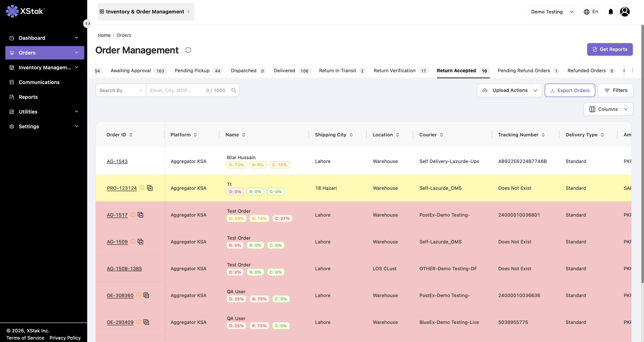The width and height of the screenshot is (644, 342).
Task: Click the copy icon next to AG-1517
Action: [x=140, y=215]
